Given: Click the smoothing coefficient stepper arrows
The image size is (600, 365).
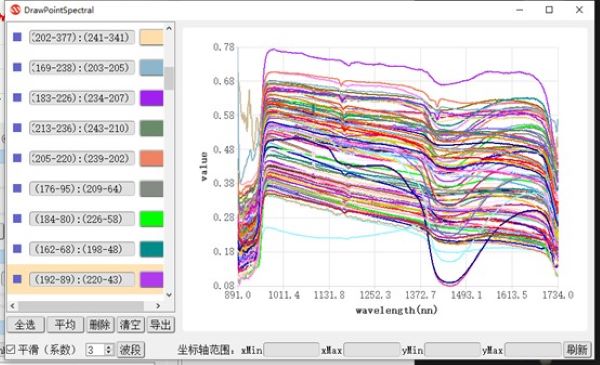Looking at the screenshot, I should click(109, 350).
